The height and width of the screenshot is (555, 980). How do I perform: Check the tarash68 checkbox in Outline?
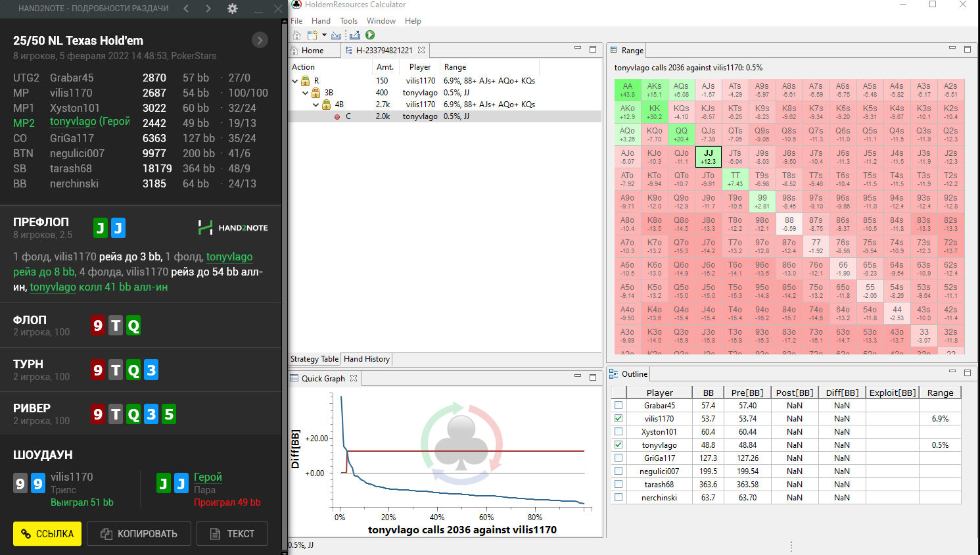coord(618,484)
